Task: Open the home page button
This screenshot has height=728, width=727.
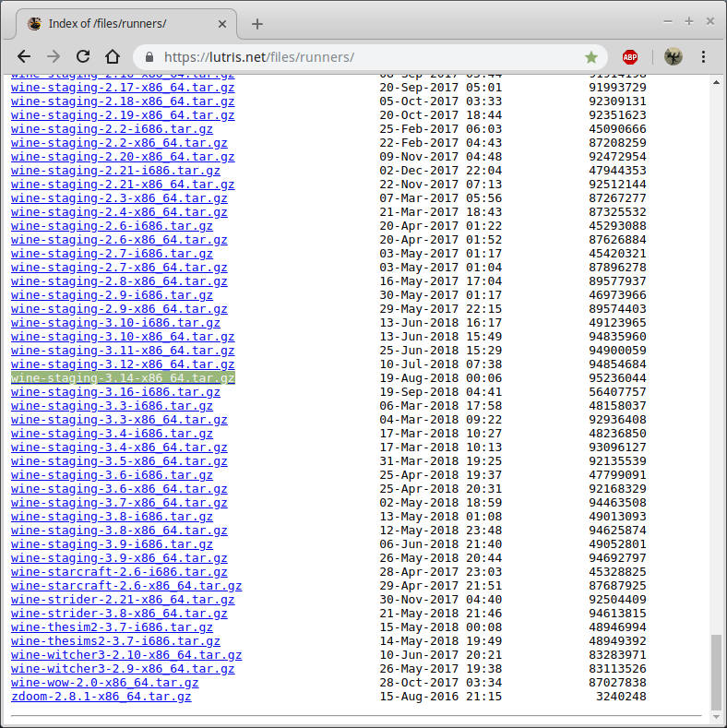Action: click(x=113, y=57)
